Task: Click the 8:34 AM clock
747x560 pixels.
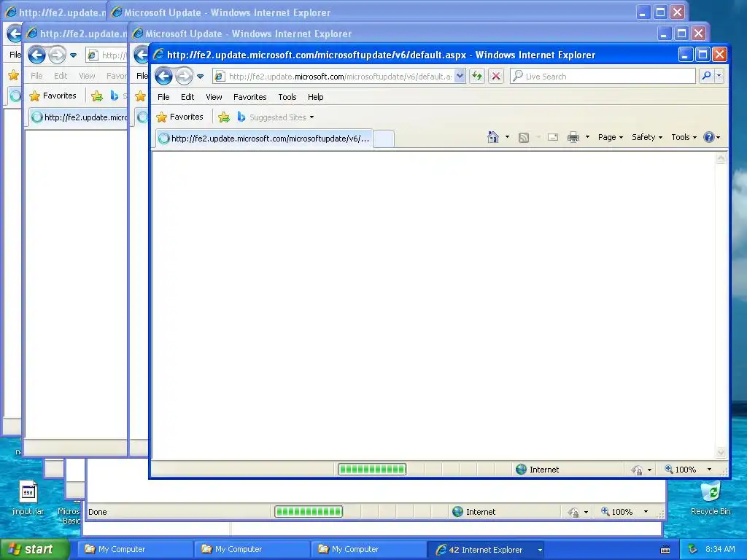Action: tap(720, 550)
